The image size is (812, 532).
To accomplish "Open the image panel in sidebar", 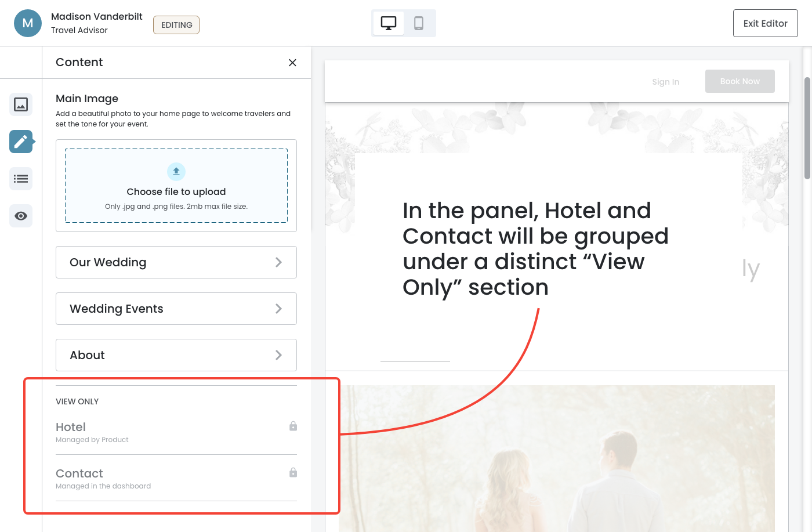I will point(21,104).
